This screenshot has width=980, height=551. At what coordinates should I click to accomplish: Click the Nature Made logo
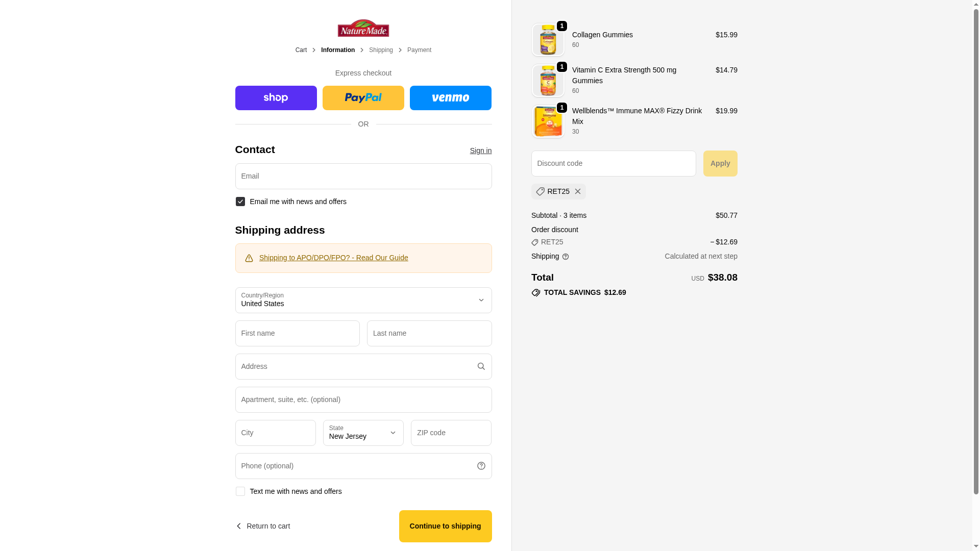363,28
